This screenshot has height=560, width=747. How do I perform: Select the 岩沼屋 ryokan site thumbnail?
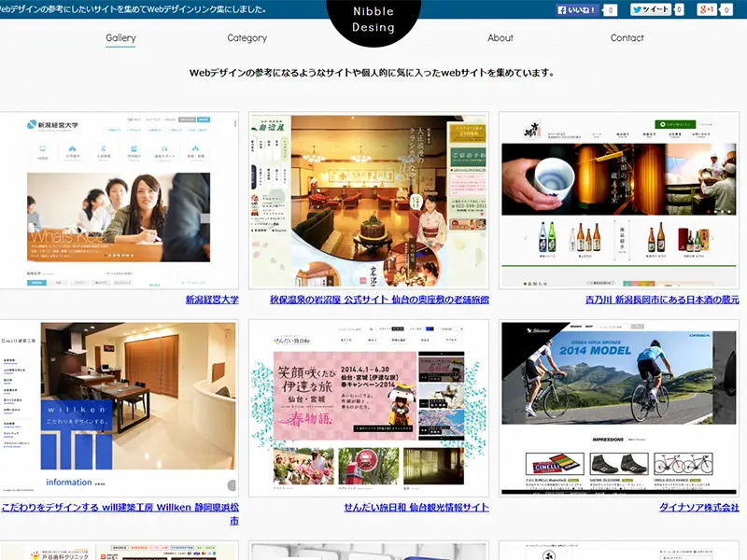(369, 201)
